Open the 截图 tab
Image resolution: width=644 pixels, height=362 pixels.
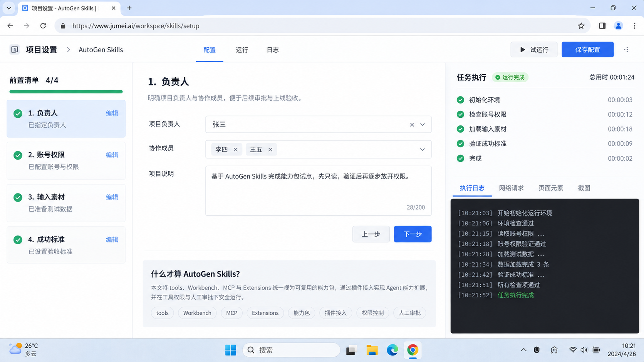click(584, 188)
